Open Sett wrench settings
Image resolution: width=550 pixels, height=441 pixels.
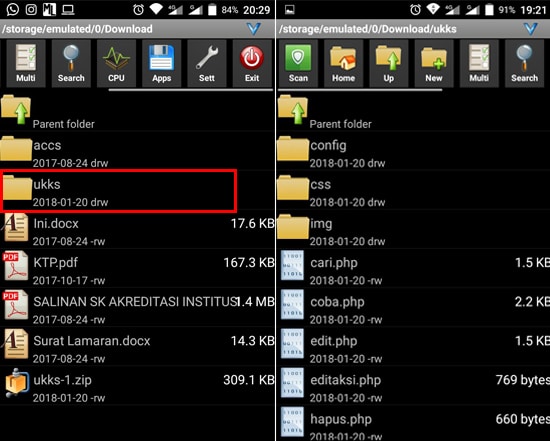pyautogui.click(x=207, y=64)
